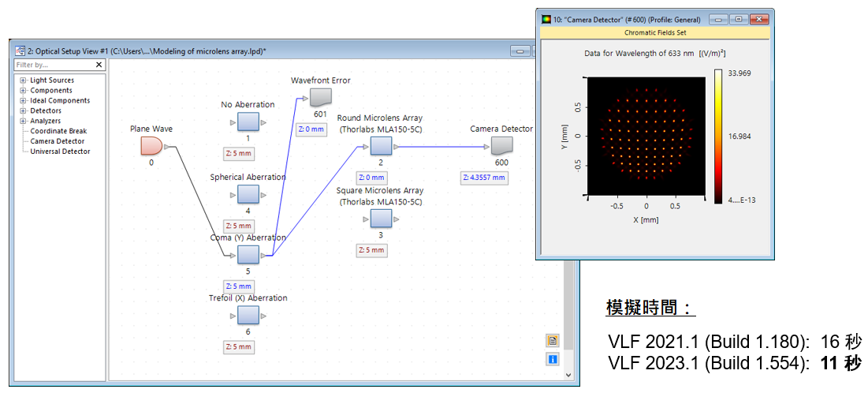Image resolution: width=868 pixels, height=393 pixels.
Task: Click the Z: 0 mm label under Wavefront Error
Action: [x=311, y=129]
